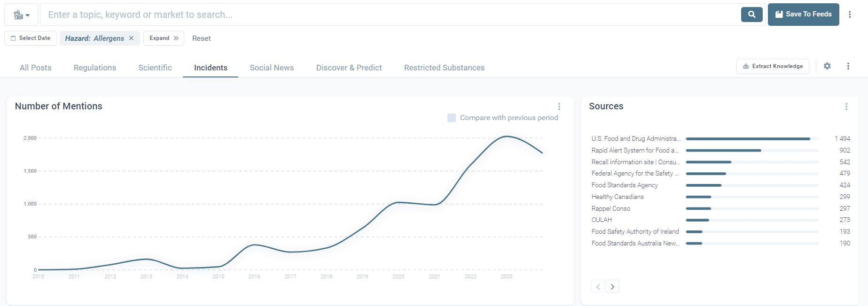868x306 pixels.
Task: Open Restricted Substances tab
Action: coord(444,68)
